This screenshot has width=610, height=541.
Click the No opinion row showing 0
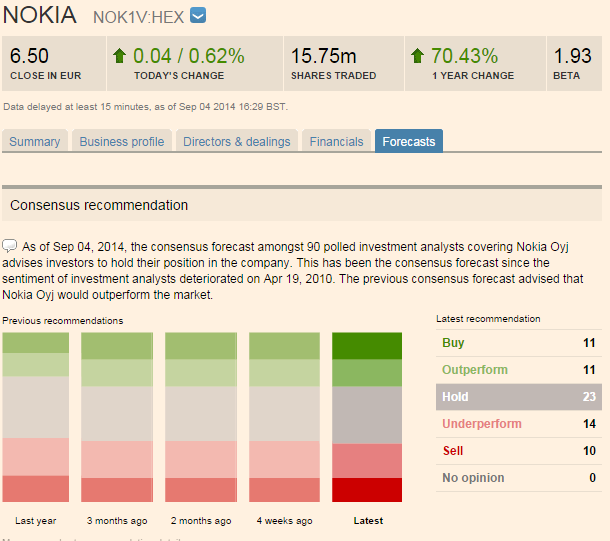[x=519, y=478]
